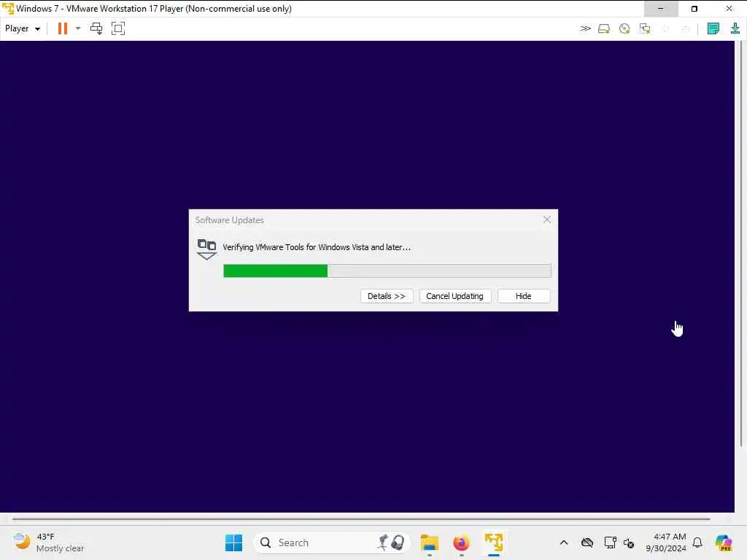The width and height of the screenshot is (747, 560).
Task: Send Ctrl+Alt+Del to the VM
Action: [96, 28]
